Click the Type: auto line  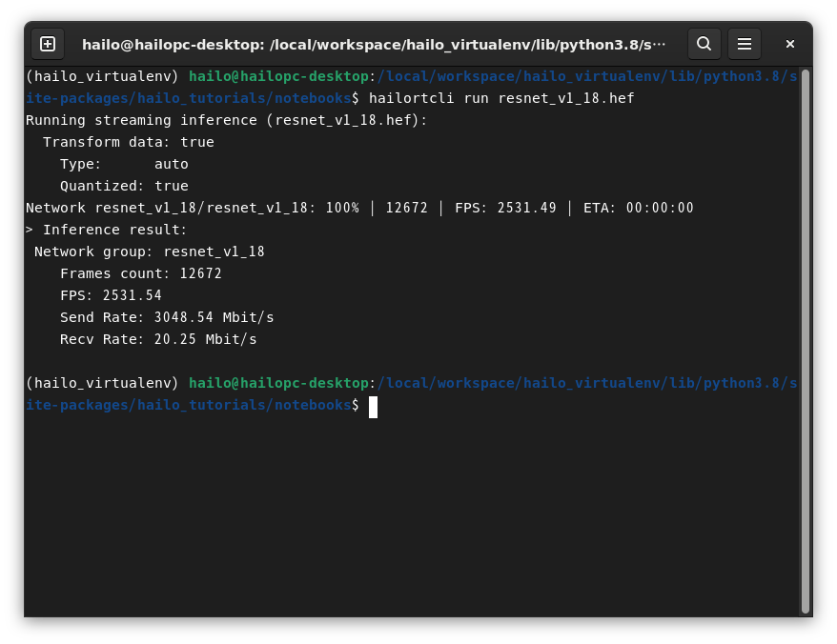coord(124,164)
